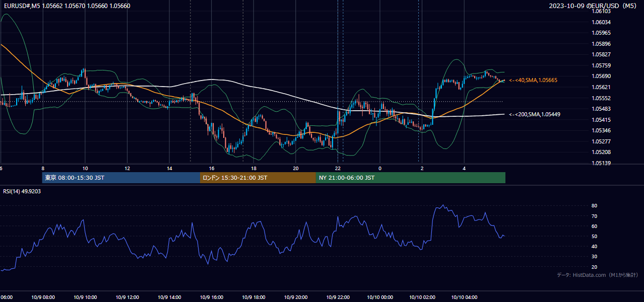The width and height of the screenshot is (644, 302).
Task: Click the RSI(14) 49.9203 indicator label
Action: pyautogui.click(x=22, y=191)
